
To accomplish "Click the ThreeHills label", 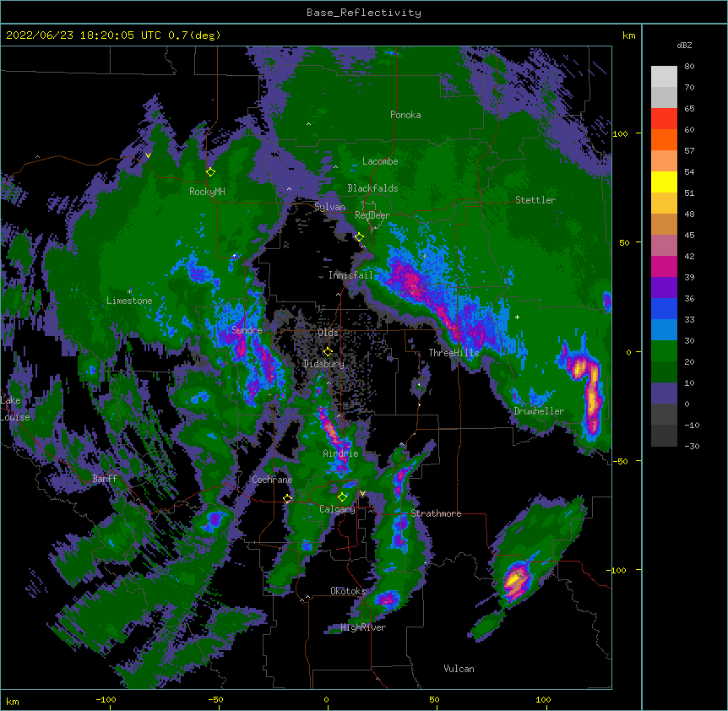I will coord(454,353).
